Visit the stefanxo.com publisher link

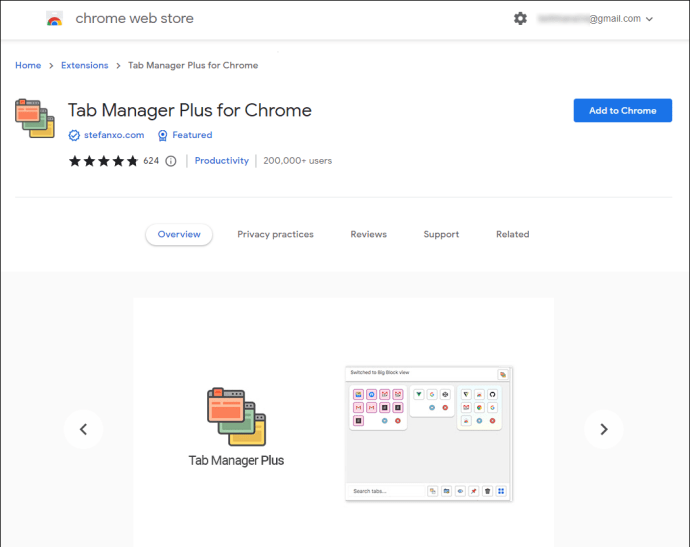click(114, 135)
